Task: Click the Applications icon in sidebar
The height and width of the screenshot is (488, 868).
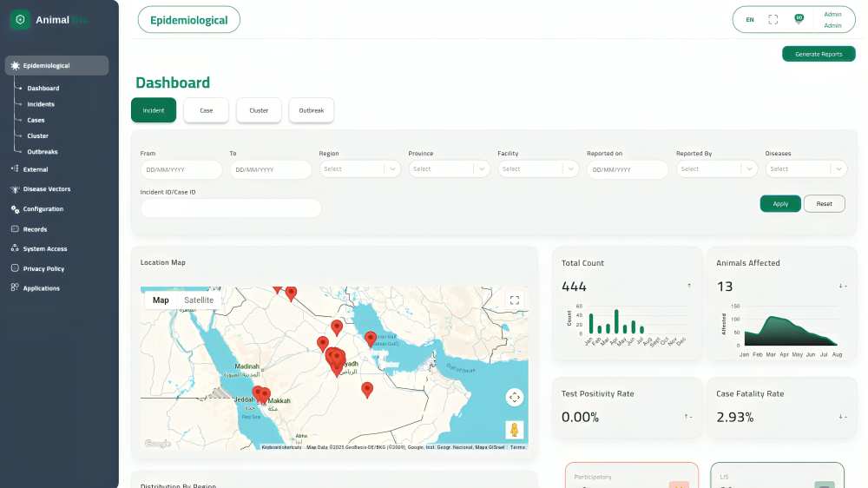Action: click(x=15, y=287)
